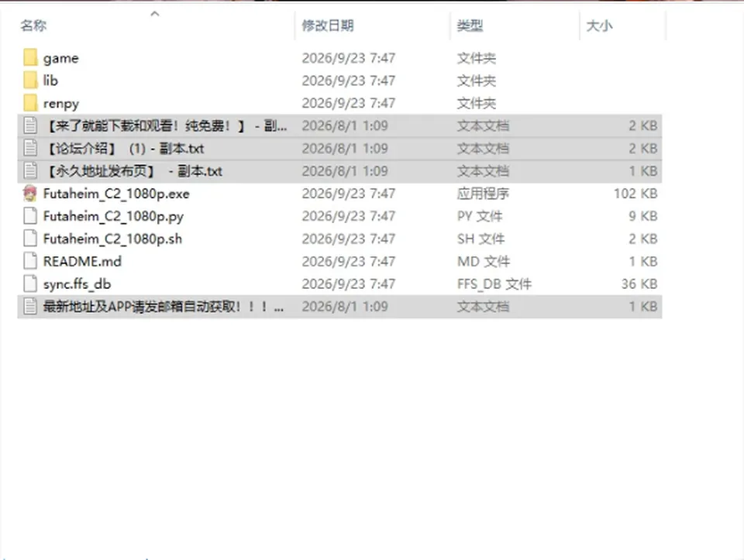
Task: Click the 【来了就能下载和观看】 text file icon
Action: coord(30,125)
